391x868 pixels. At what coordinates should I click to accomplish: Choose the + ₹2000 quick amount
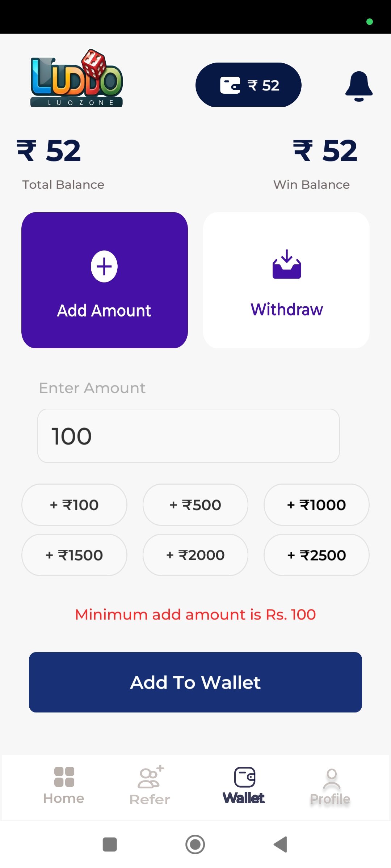(195, 555)
